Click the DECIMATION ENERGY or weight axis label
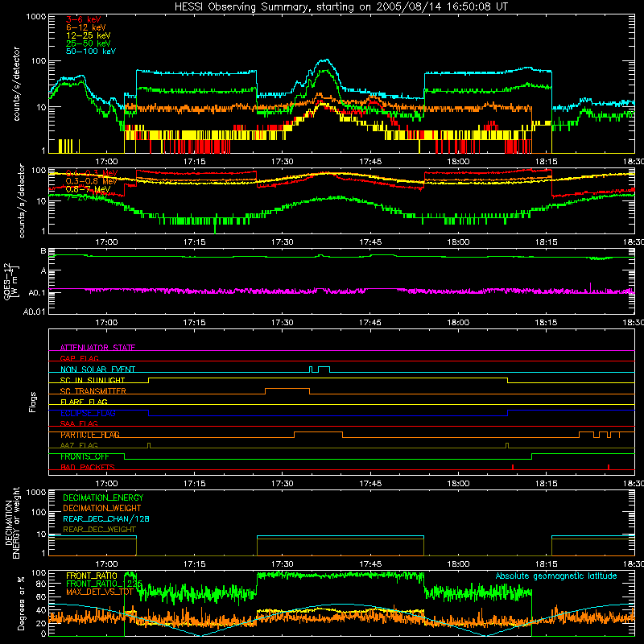644x644 pixels. (x=12, y=522)
